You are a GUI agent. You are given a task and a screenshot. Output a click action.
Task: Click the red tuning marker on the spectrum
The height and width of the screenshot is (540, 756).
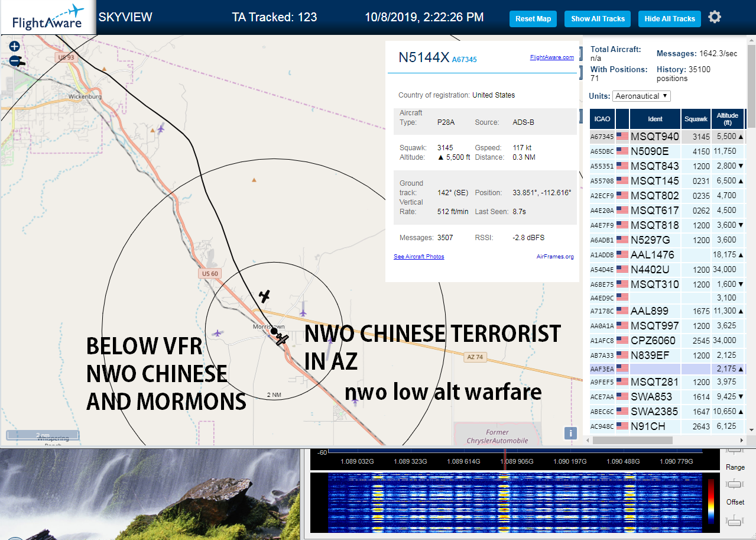coord(505,463)
